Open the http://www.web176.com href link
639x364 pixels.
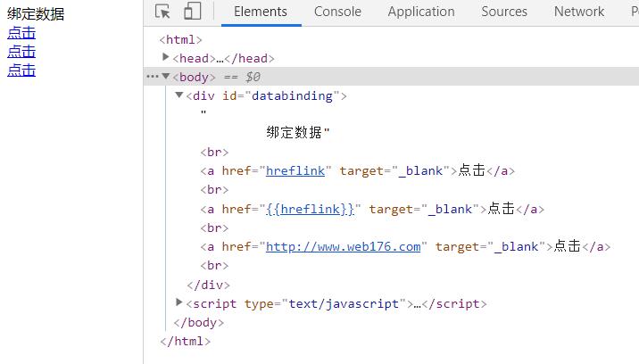pyautogui.click(x=343, y=247)
